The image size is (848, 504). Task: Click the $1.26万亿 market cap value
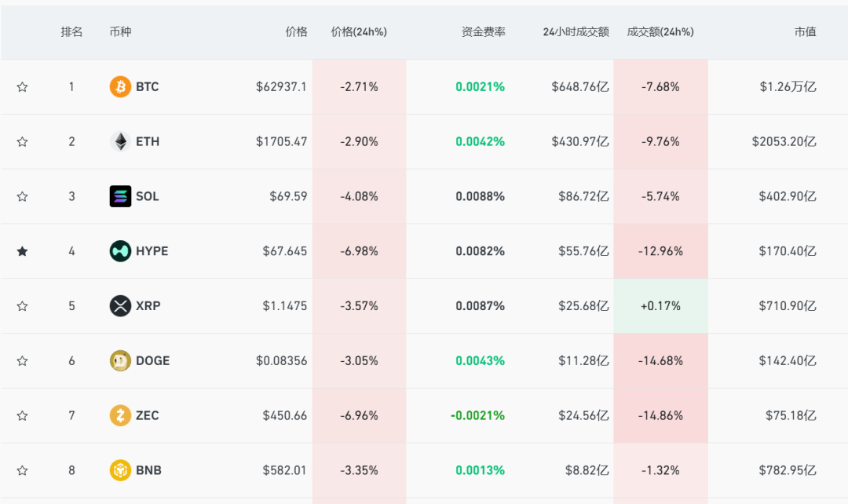click(x=788, y=86)
